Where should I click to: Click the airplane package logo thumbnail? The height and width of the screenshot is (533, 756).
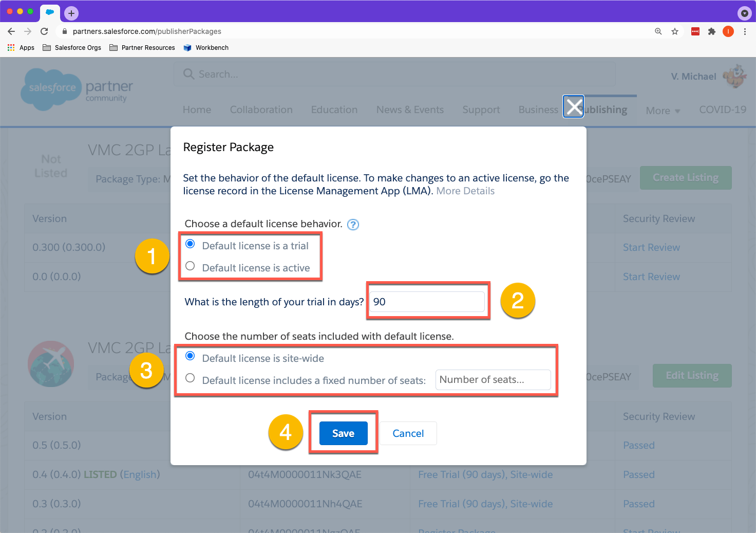pos(51,364)
